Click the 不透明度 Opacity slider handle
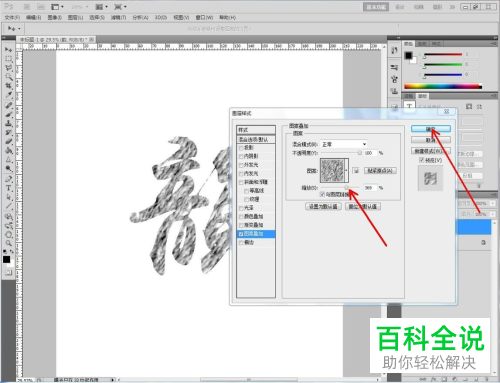Screen dimensions: 500x383 pyautogui.click(x=359, y=153)
